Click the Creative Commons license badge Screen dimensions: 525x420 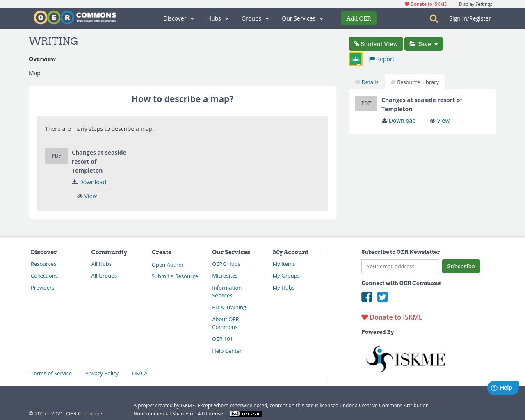[x=246, y=413]
